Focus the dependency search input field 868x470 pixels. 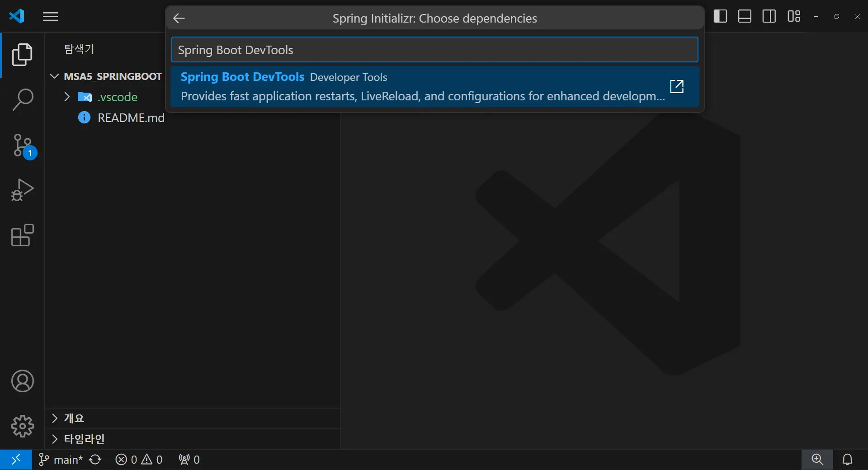[434, 50]
